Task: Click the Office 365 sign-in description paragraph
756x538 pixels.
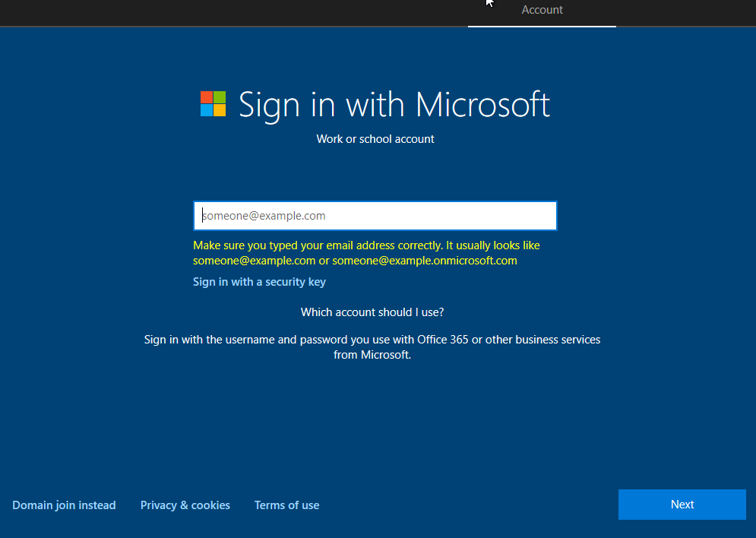Action: coord(372,340)
